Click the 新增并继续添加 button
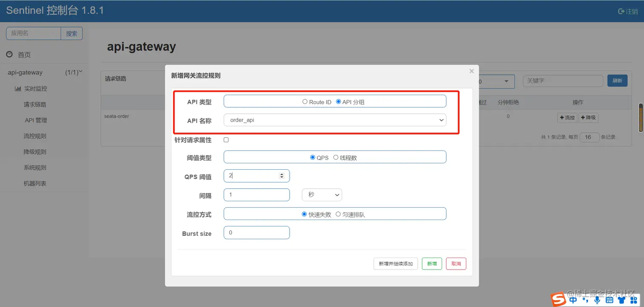This screenshot has width=644, height=307. 396,264
